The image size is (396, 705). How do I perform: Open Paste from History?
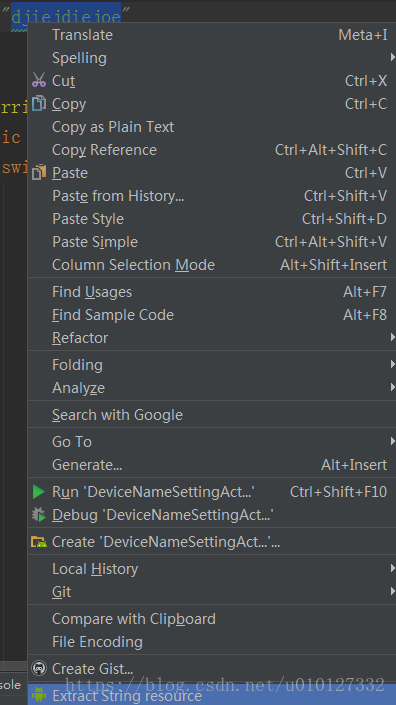tap(212, 196)
